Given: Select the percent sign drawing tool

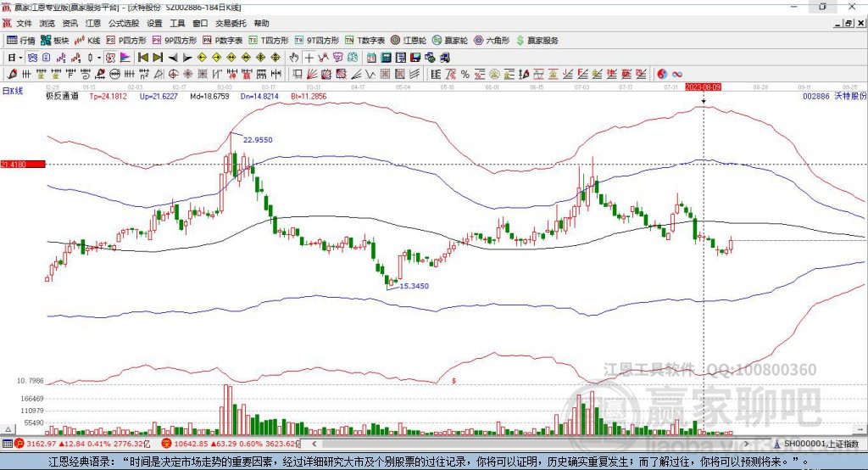Looking at the screenshot, I should 465,75.
